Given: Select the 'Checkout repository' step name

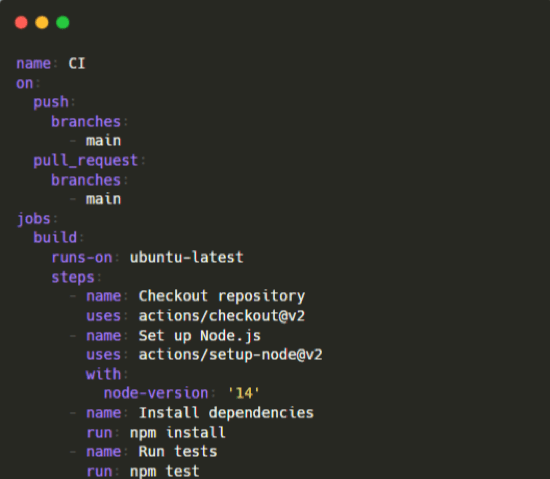Looking at the screenshot, I should [x=222, y=297].
